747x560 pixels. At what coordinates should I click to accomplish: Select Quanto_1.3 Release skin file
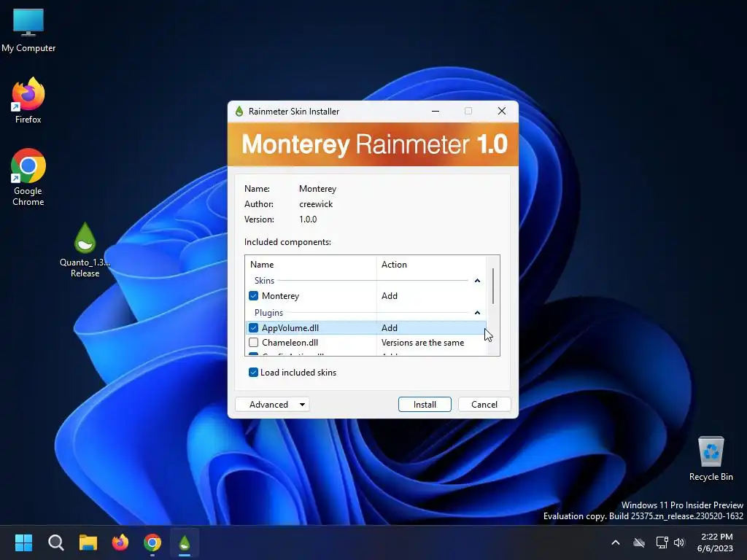[x=85, y=251]
